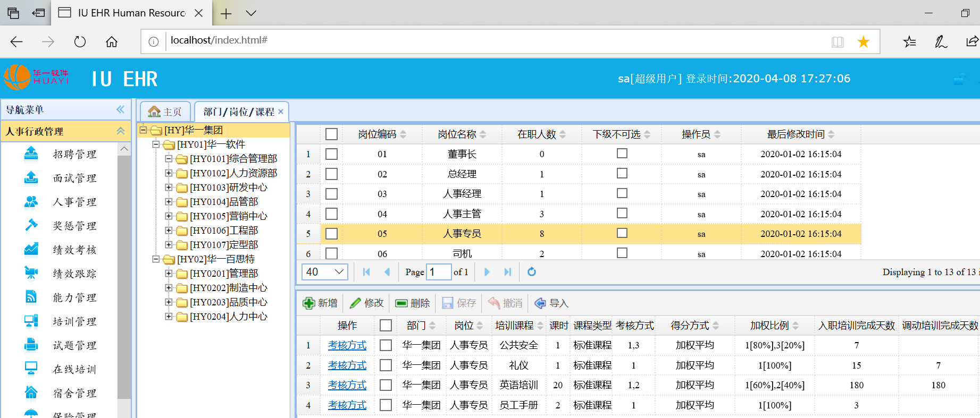
Task: Click the 删除 delete button
Action: [x=413, y=303]
